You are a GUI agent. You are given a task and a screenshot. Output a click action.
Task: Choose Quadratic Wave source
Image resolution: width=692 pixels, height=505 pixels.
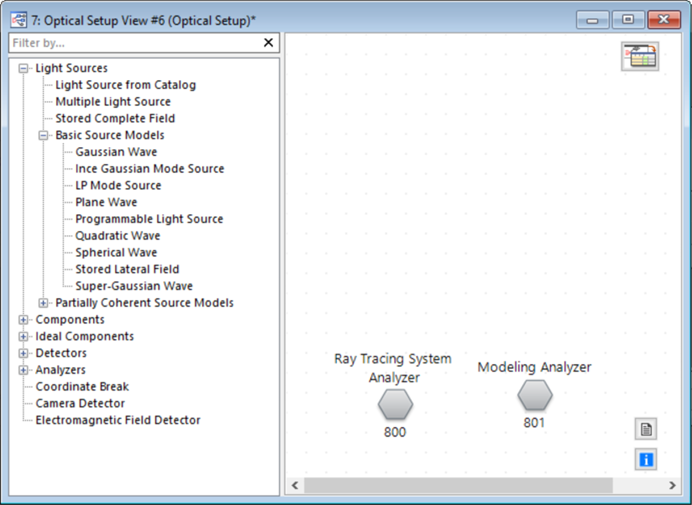118,236
